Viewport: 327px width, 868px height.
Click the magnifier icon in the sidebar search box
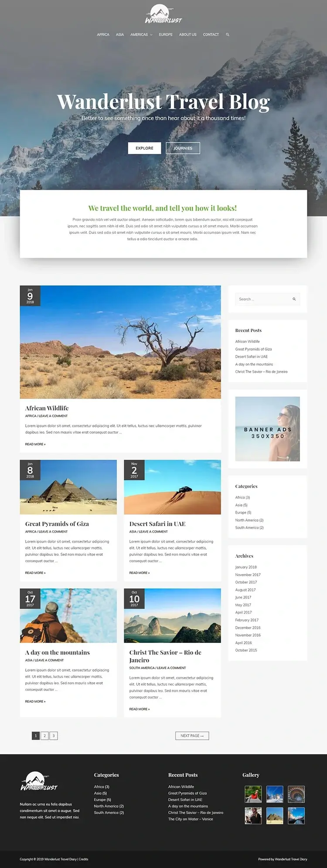tap(294, 299)
